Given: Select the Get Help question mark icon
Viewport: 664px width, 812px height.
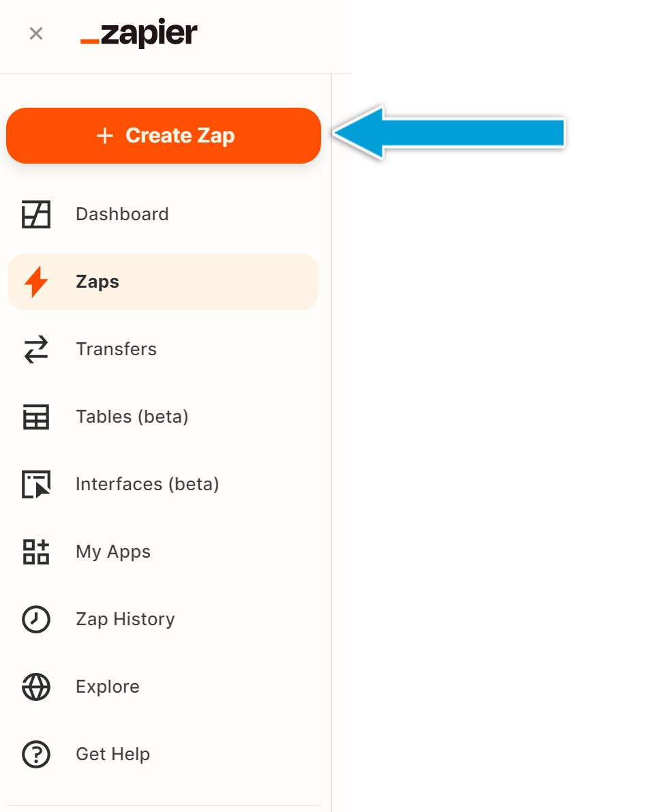Looking at the screenshot, I should 35,754.
